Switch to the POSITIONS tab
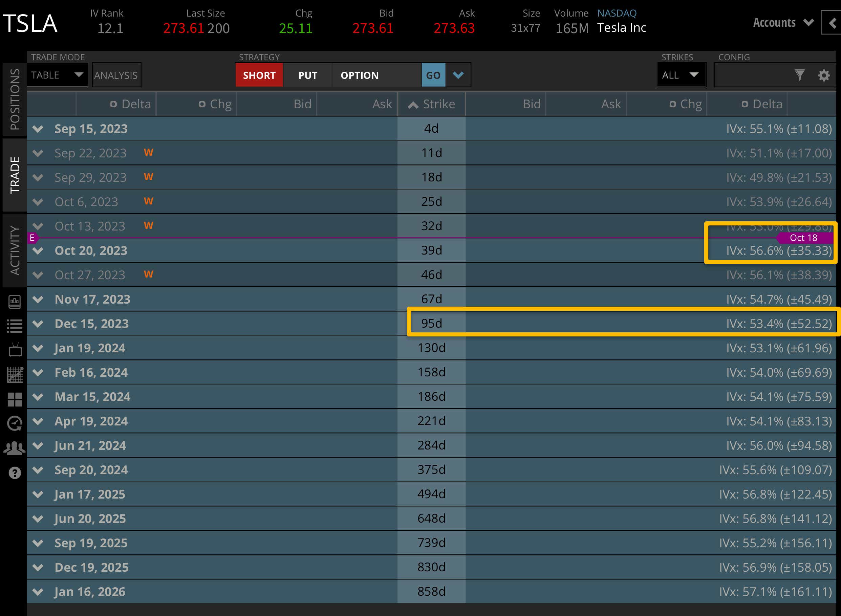The height and width of the screenshot is (616, 841). (x=15, y=100)
